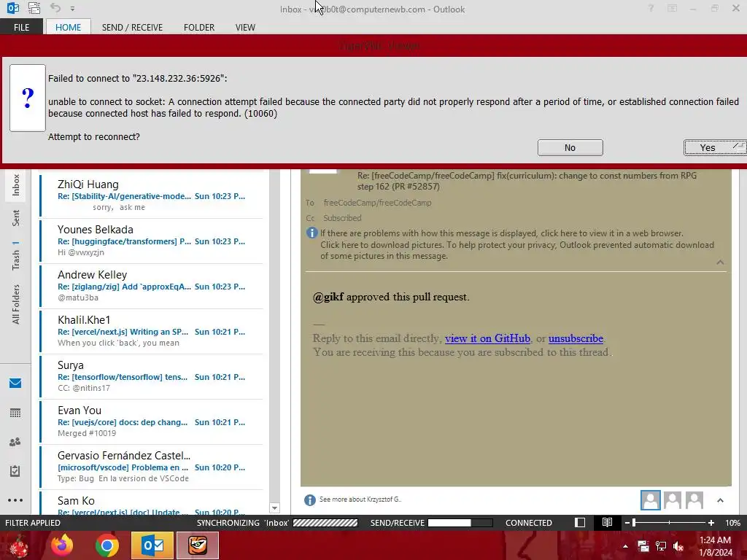Click the zoom slider handle
Image resolution: width=747 pixels, height=560 pixels.
pos(634,523)
